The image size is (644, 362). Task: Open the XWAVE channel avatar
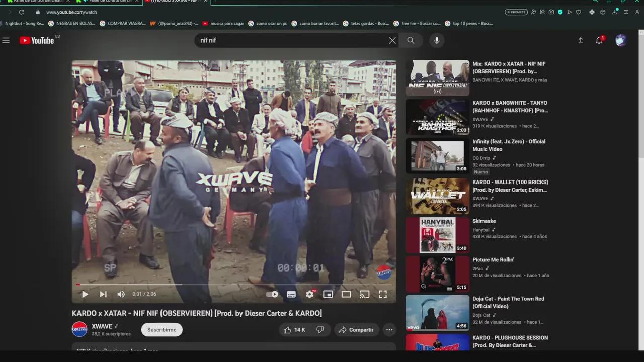click(79, 329)
